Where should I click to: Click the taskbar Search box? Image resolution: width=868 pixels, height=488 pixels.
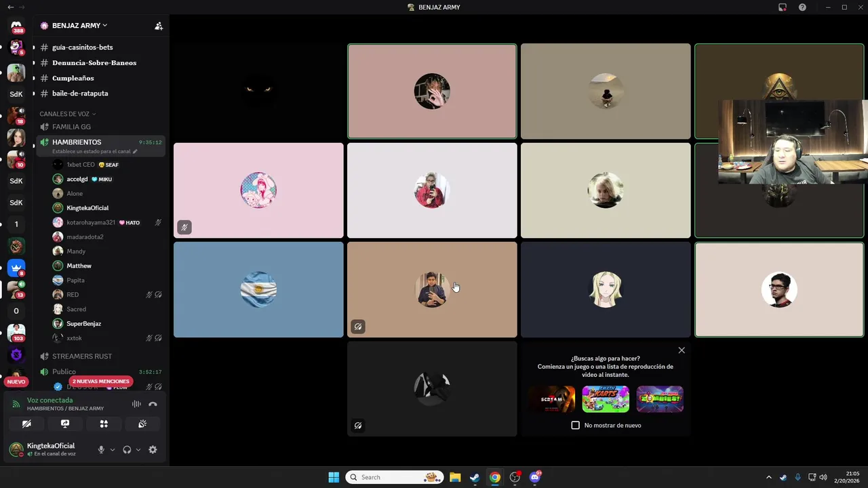pyautogui.click(x=395, y=477)
